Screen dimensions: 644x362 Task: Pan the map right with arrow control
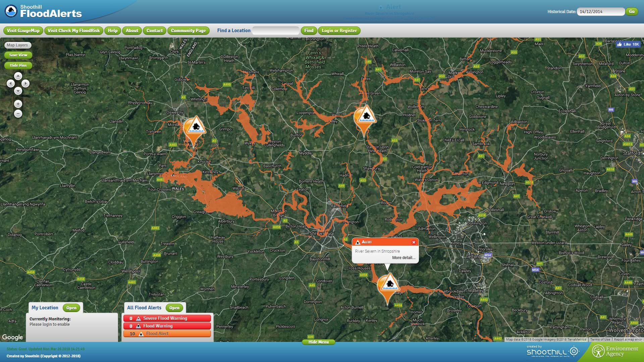coord(25,83)
